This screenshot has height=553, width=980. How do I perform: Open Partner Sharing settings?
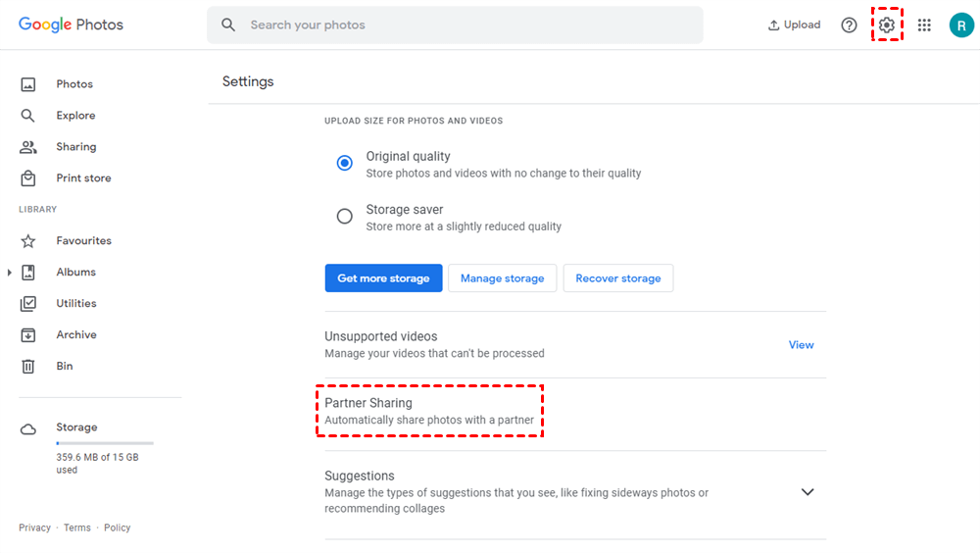click(429, 411)
